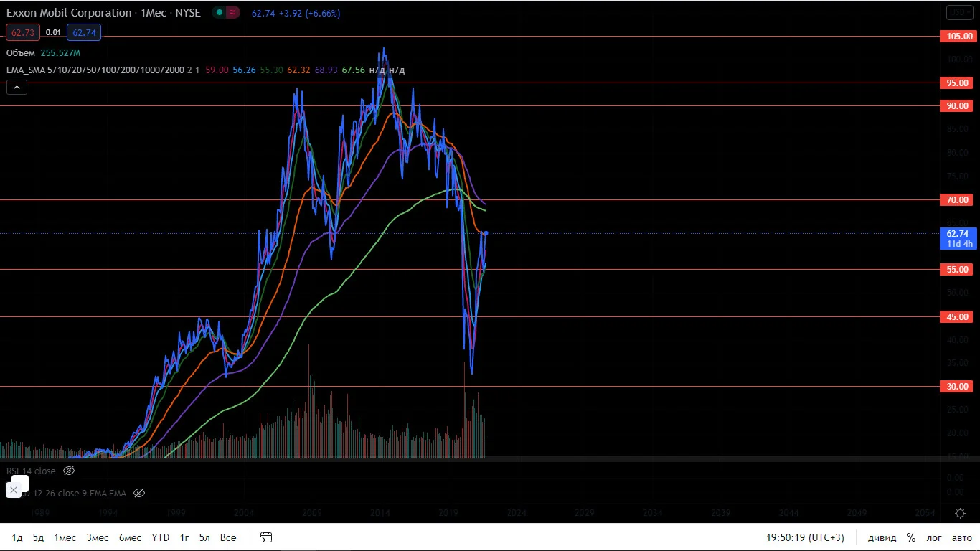The image size is (980, 551).
Task: Close the small overlay with X
Action: [x=13, y=490]
